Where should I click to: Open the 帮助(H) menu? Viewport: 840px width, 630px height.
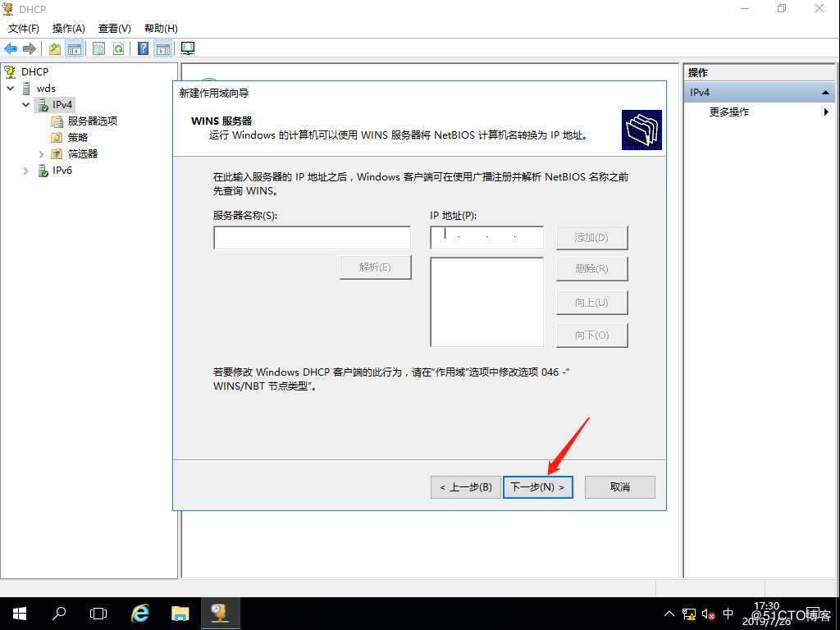point(161,29)
